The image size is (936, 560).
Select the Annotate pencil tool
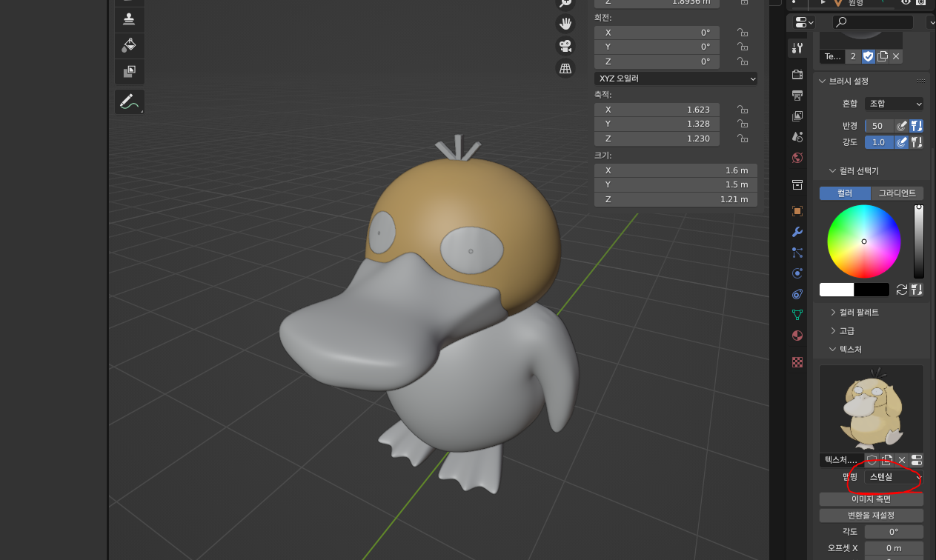coord(129,101)
